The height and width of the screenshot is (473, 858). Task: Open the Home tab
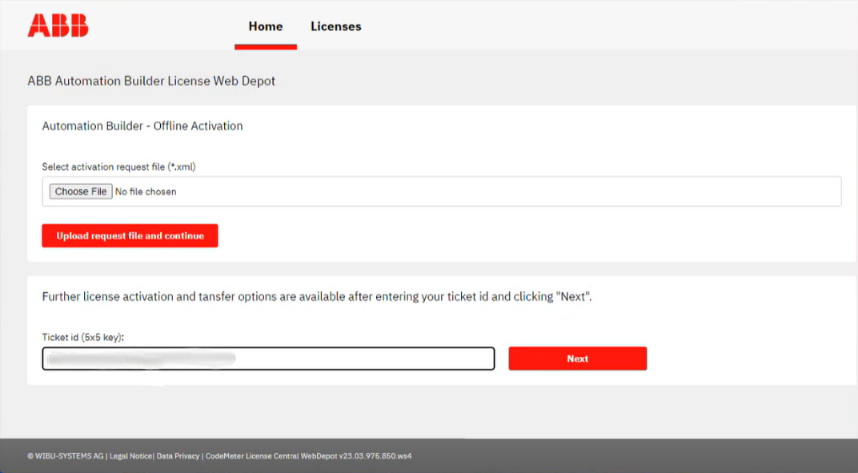(265, 26)
